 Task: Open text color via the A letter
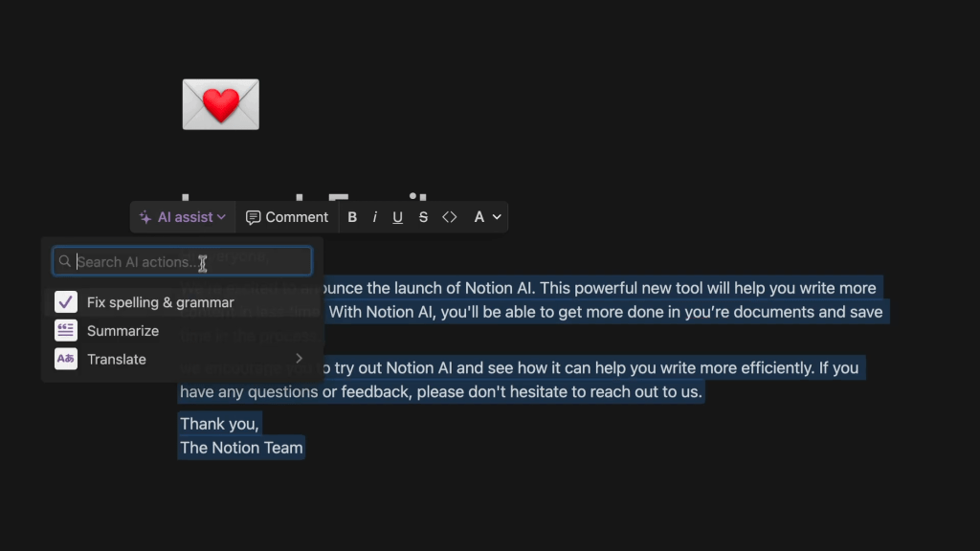click(479, 217)
